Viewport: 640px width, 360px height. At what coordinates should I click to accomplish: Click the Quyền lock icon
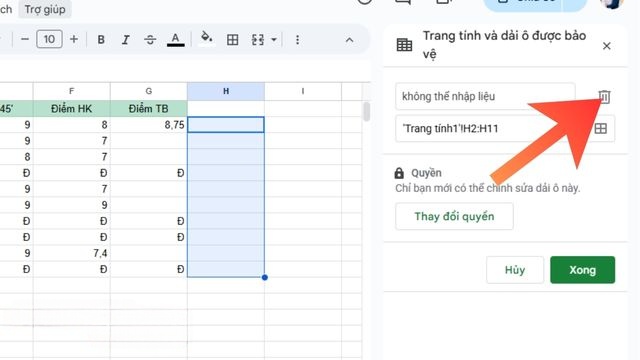399,173
